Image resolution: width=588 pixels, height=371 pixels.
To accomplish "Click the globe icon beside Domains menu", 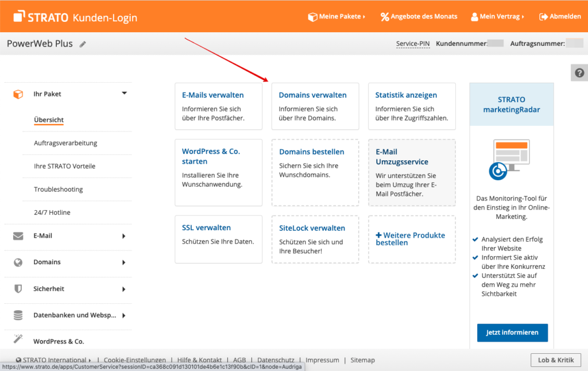I will pos(18,262).
